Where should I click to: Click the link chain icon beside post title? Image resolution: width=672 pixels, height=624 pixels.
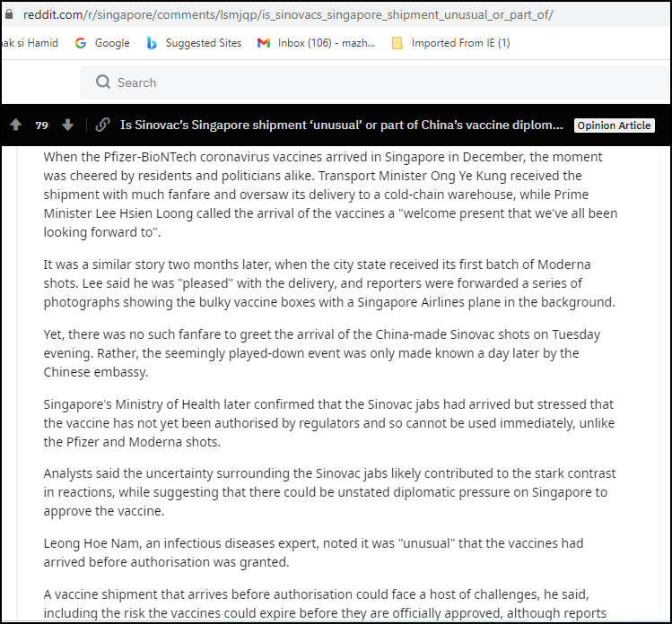[x=102, y=125]
